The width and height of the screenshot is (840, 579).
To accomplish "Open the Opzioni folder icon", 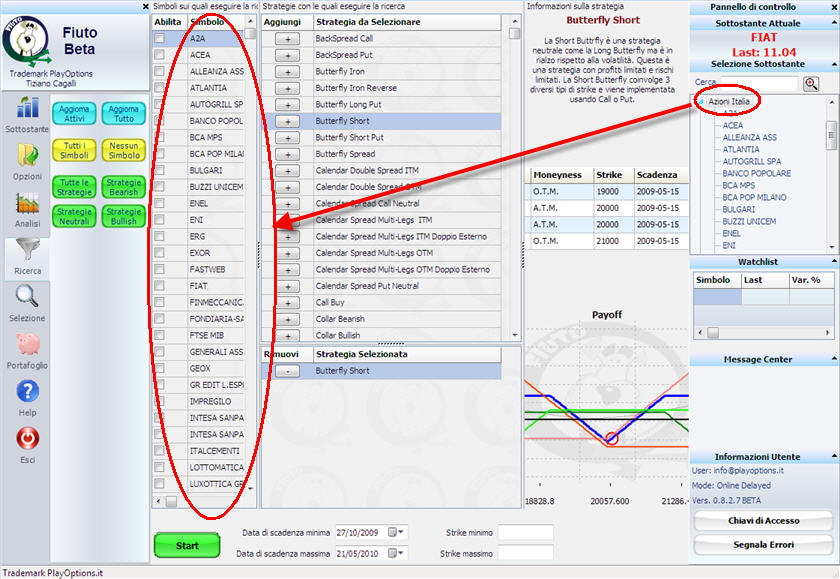I will 26,155.
